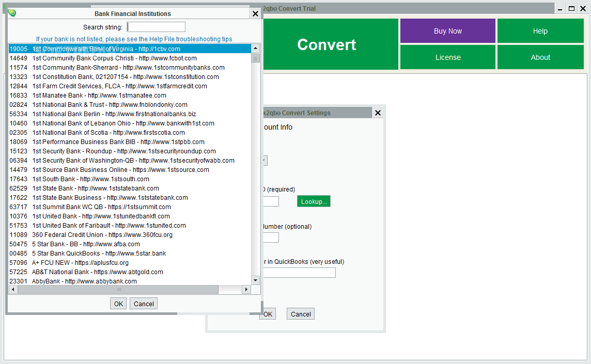Viewport: 591px width, 364px height.
Task: Click Cancel in Convert Settings window
Action: pyautogui.click(x=300, y=314)
